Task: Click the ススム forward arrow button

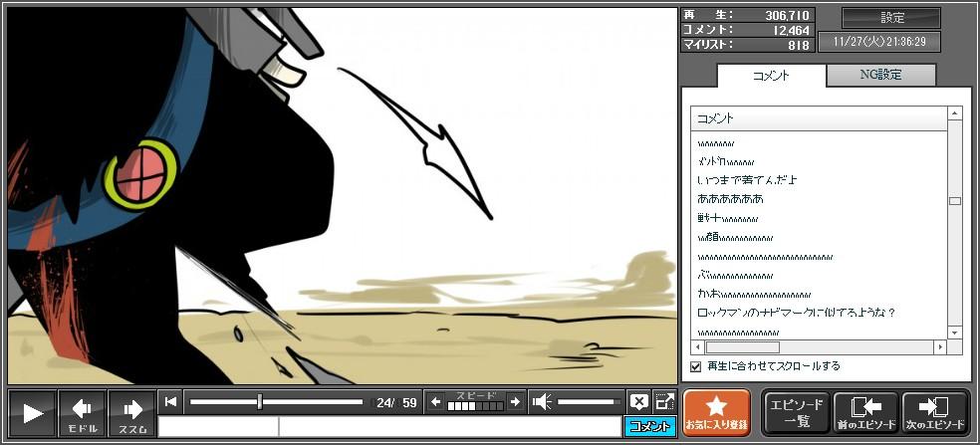Action: pos(131,413)
